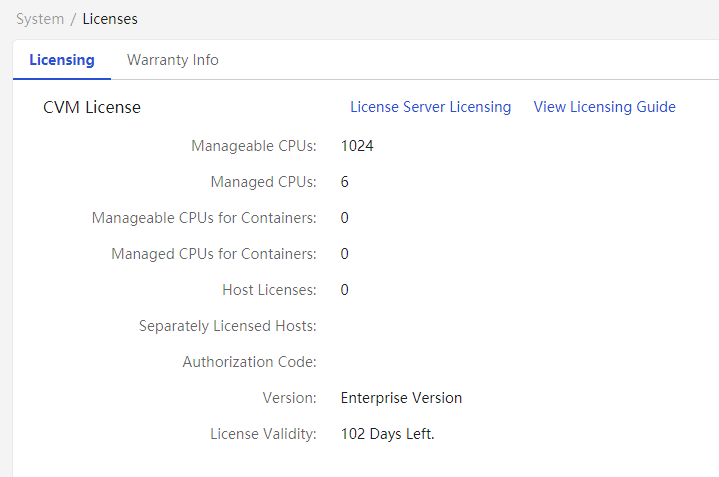Open the Warranty Info tab
The image size is (719, 477).
172,60
